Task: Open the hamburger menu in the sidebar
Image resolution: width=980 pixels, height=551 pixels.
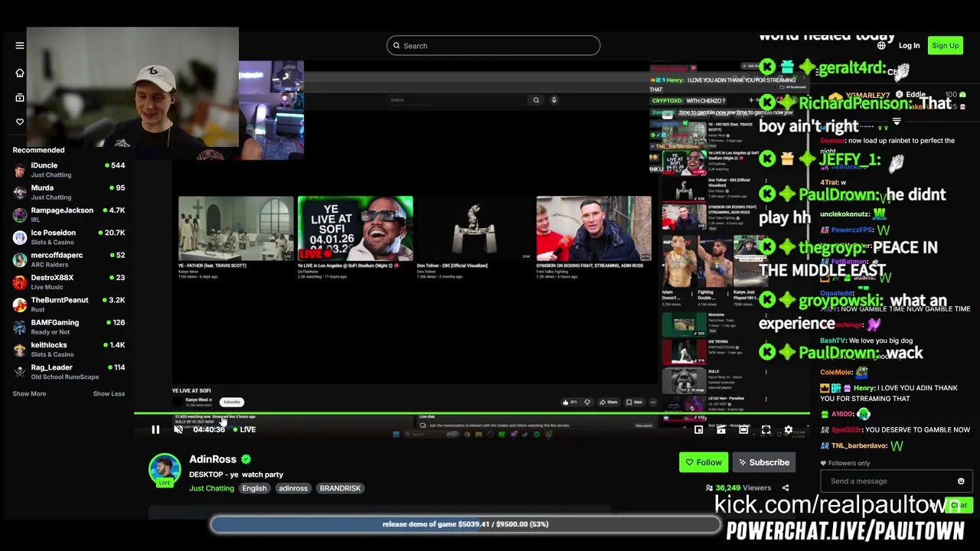Action: pyautogui.click(x=20, y=46)
